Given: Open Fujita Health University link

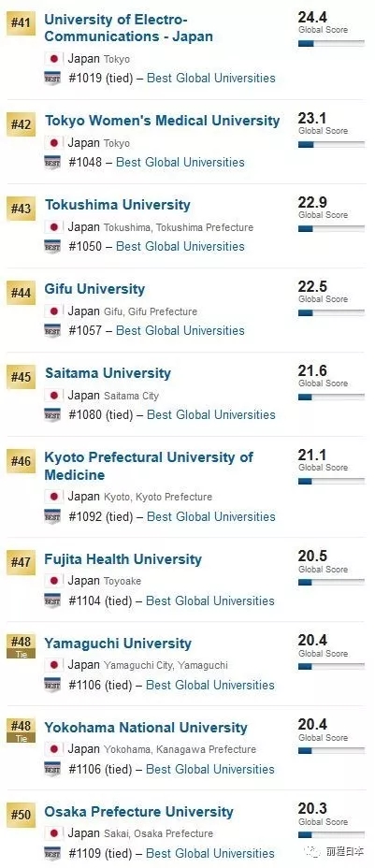Looking at the screenshot, I should click(x=123, y=559).
